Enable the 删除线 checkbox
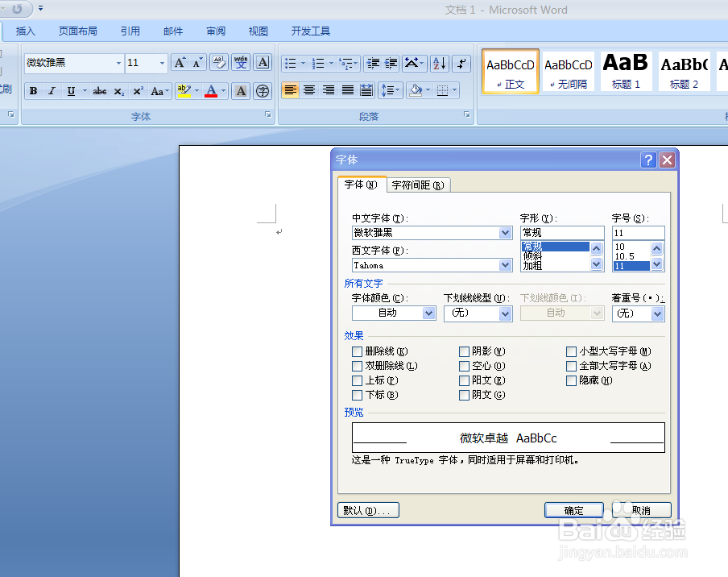The width and height of the screenshot is (728, 577). coord(358,351)
